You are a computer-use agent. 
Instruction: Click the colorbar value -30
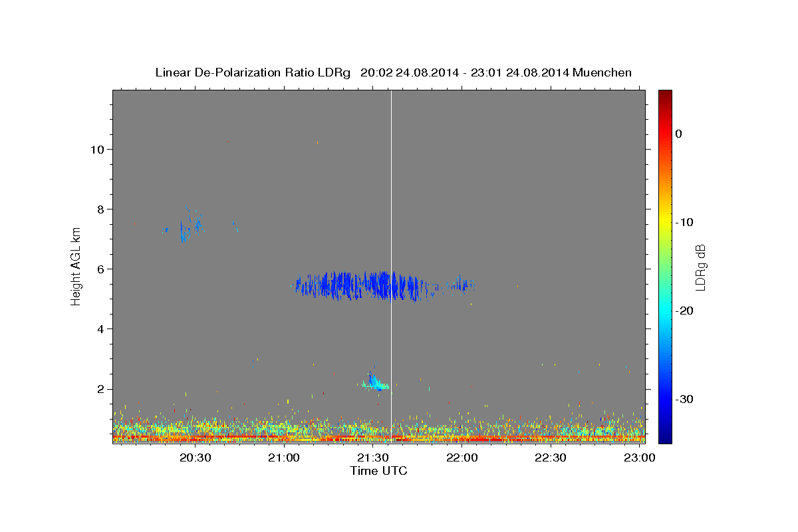click(x=685, y=399)
